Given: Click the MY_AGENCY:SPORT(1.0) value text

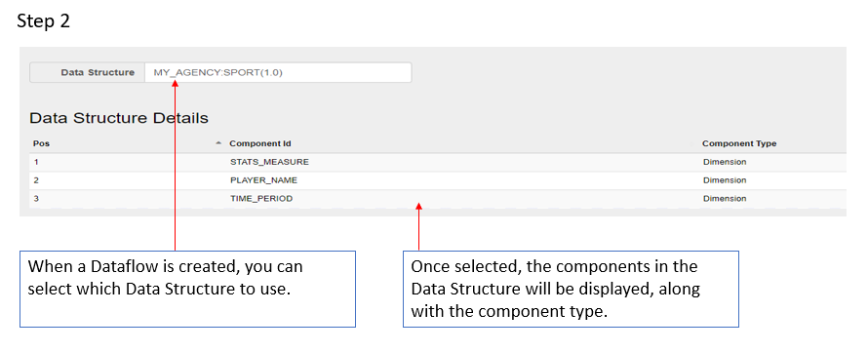Looking at the screenshot, I should (218, 72).
